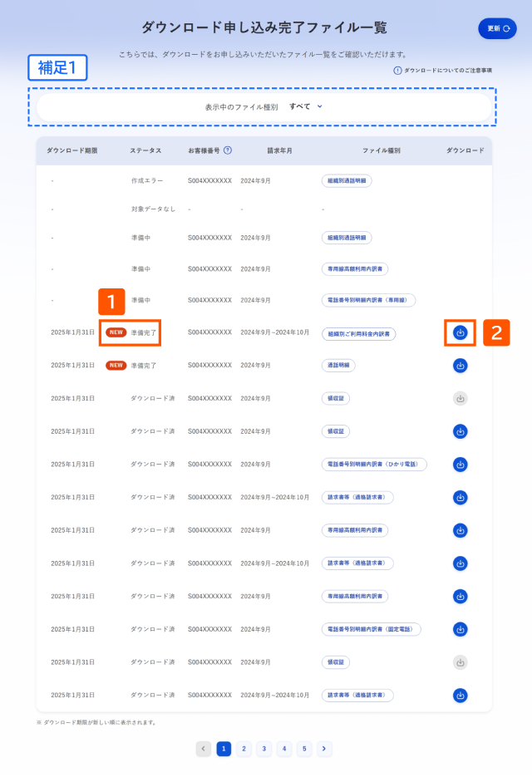The width and height of the screenshot is (532, 782).
Task: Go to page 2
Action: (x=244, y=749)
